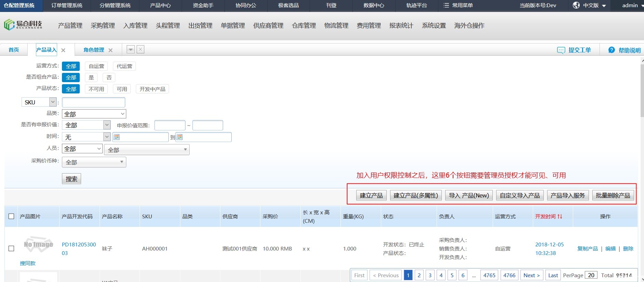The image size is (644, 282).
Task: Click the close-all-tabs X icon
Action: pyautogui.click(x=140, y=49)
